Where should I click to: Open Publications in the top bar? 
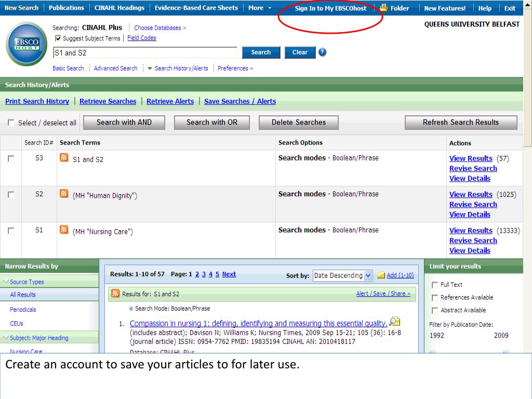66,8
